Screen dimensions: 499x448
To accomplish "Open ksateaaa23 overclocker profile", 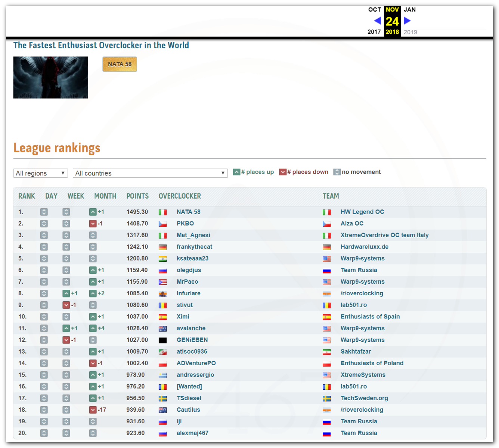I will click(x=193, y=258).
